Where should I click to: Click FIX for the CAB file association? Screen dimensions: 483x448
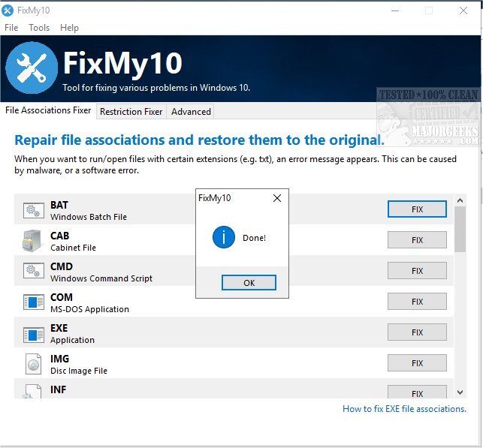coord(417,240)
